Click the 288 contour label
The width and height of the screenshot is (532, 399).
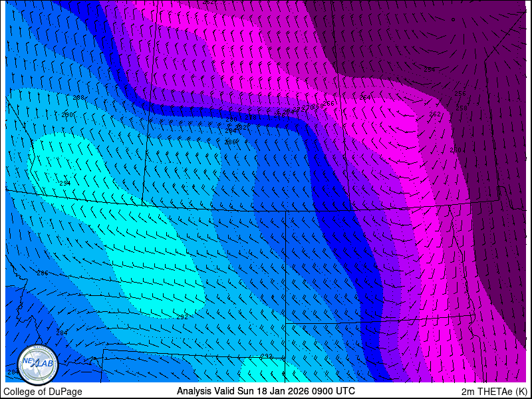pyautogui.click(x=78, y=98)
